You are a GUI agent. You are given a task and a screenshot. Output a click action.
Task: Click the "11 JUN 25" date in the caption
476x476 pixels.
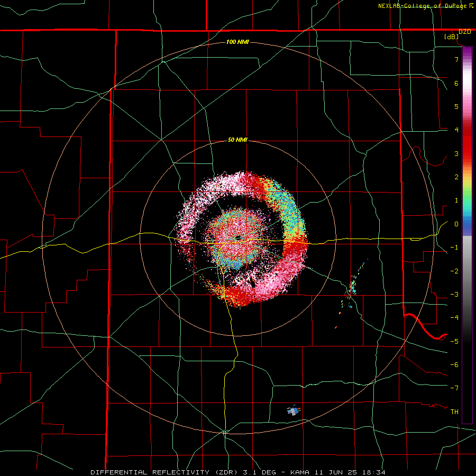coord(335,472)
